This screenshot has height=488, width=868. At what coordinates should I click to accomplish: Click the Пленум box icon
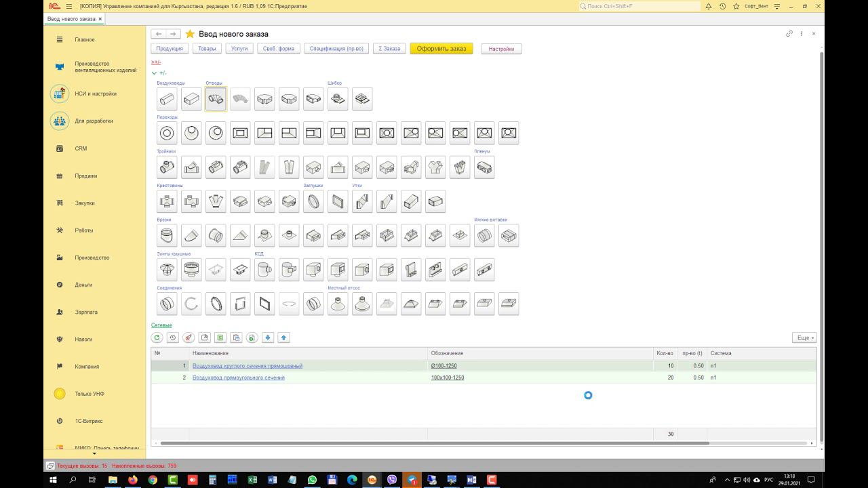(484, 167)
